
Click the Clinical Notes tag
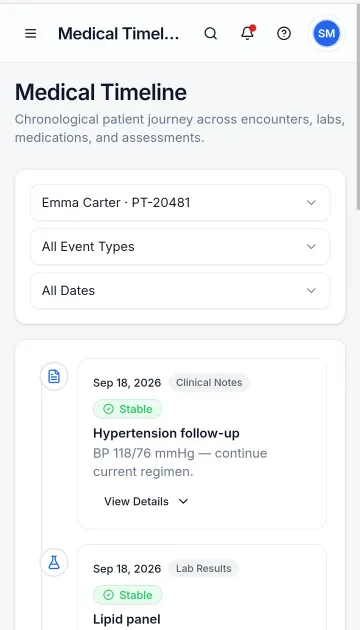209,382
